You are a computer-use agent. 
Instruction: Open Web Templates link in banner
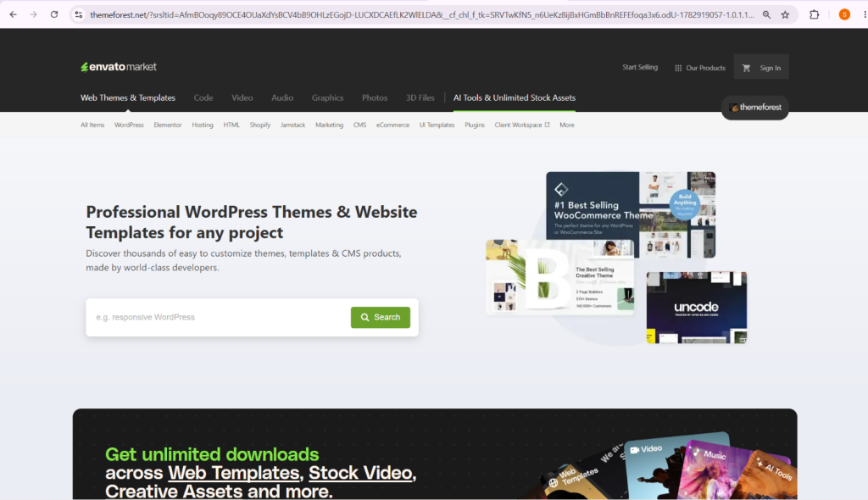coord(234,473)
